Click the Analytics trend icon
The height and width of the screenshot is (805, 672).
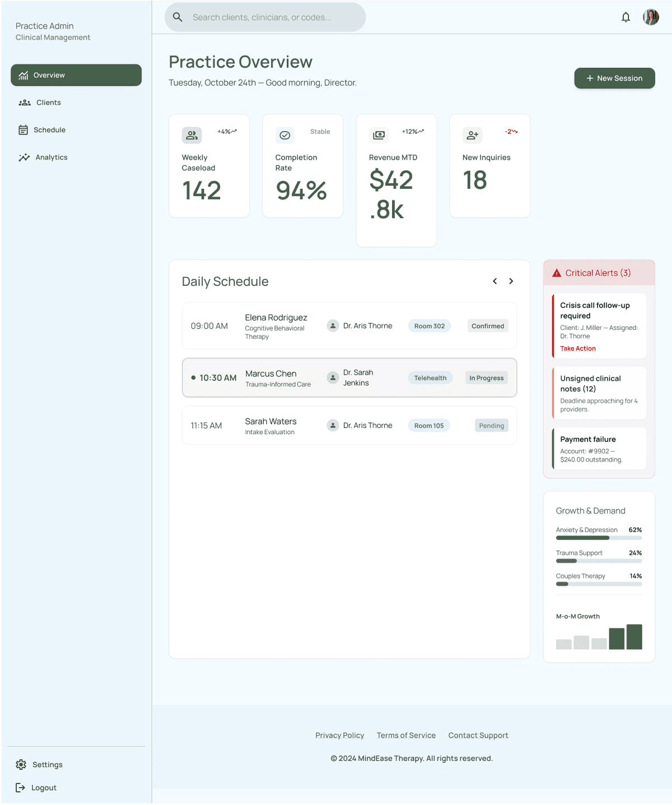pyautogui.click(x=24, y=157)
